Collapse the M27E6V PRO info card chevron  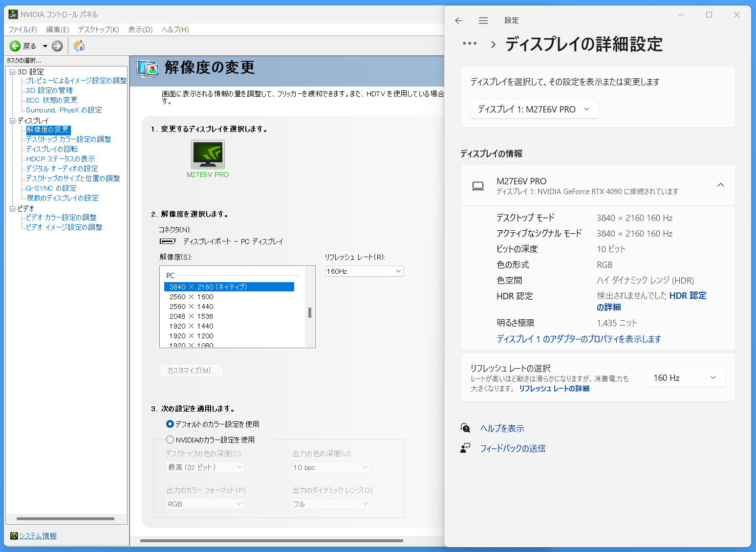point(720,185)
